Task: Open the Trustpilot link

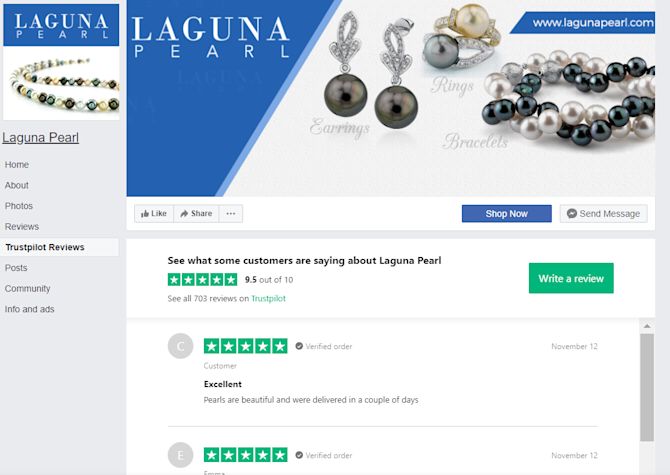Action: click(268, 298)
